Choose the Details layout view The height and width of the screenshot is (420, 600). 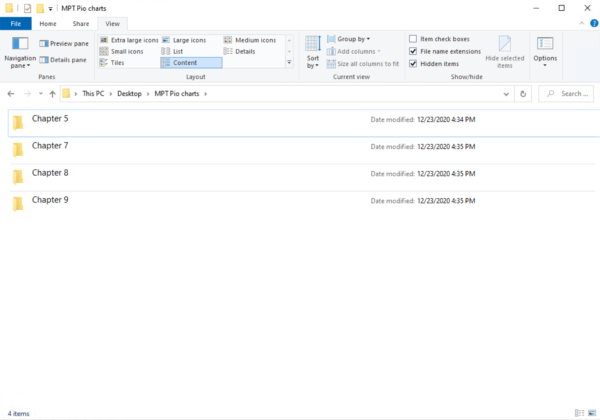[x=245, y=51]
